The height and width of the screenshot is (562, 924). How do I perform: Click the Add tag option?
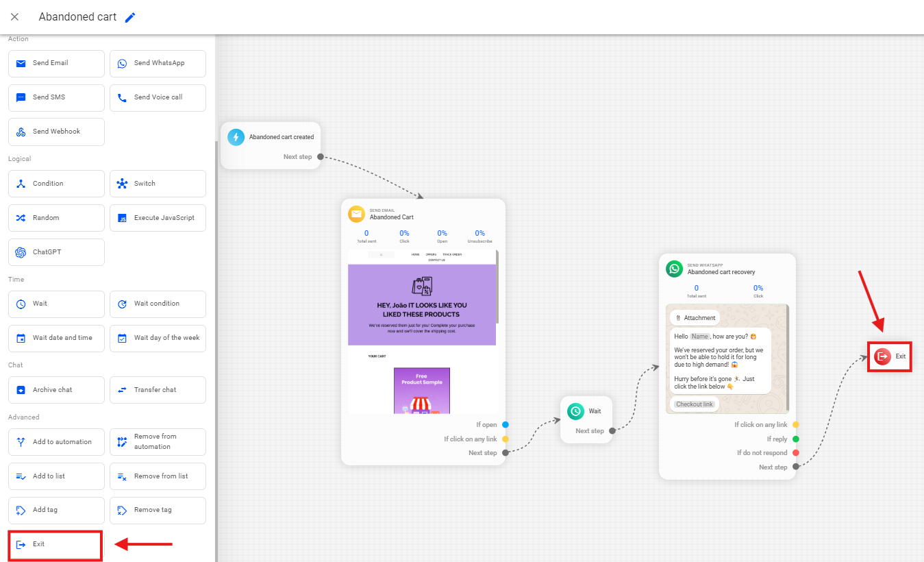(x=56, y=510)
